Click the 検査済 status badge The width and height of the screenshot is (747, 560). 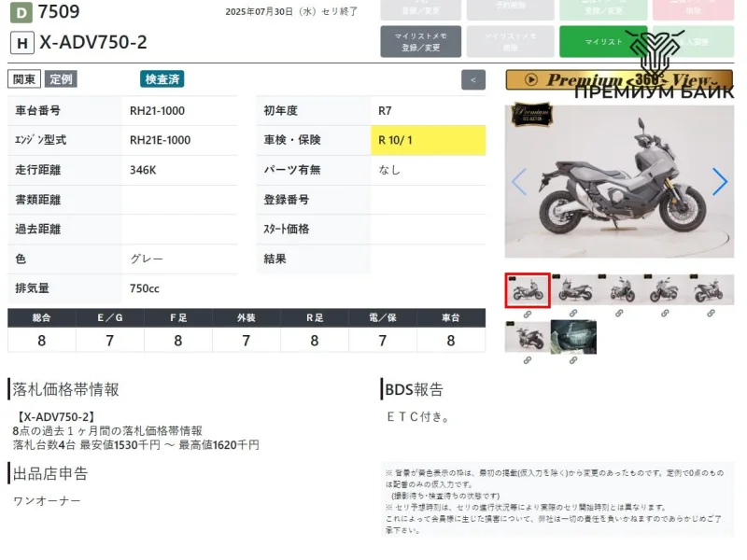(x=162, y=79)
